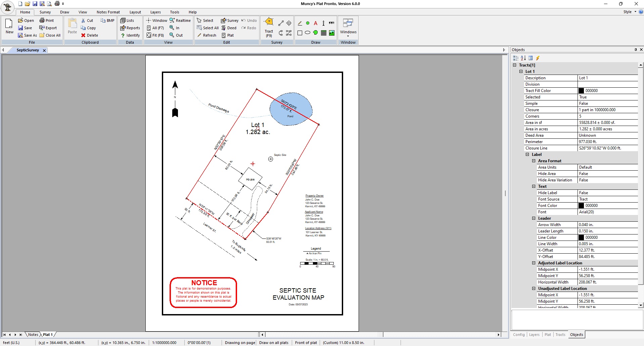This screenshot has height=346, width=644.
Task: Select the rectangle draw tool
Action: point(300,33)
